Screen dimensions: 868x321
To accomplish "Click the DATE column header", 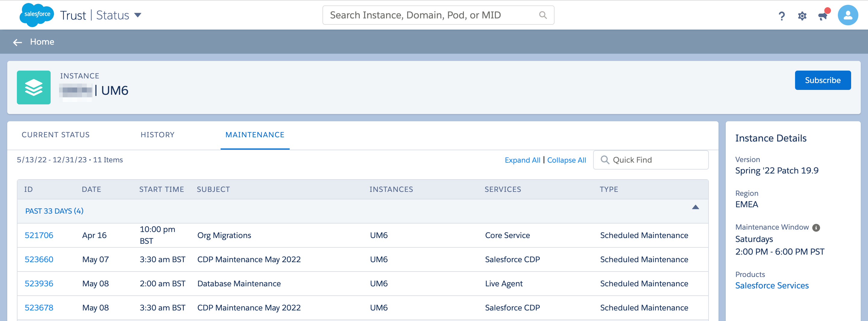I will pos(91,189).
